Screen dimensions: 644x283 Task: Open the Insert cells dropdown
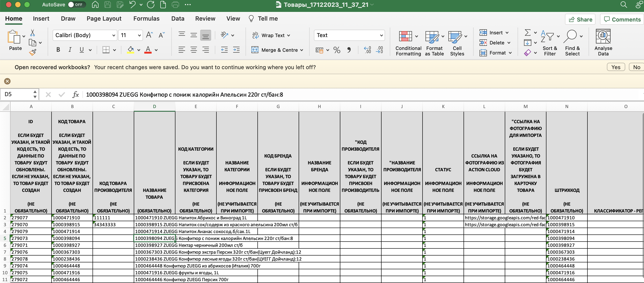click(x=494, y=33)
